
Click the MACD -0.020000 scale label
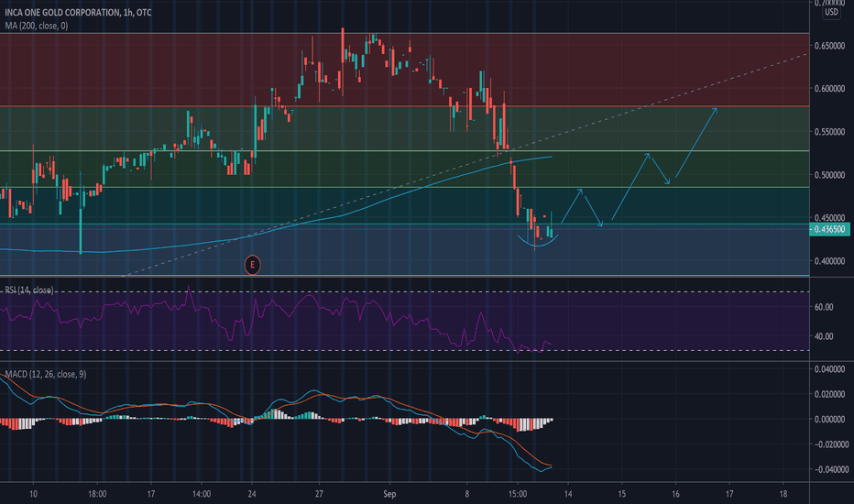(831, 444)
